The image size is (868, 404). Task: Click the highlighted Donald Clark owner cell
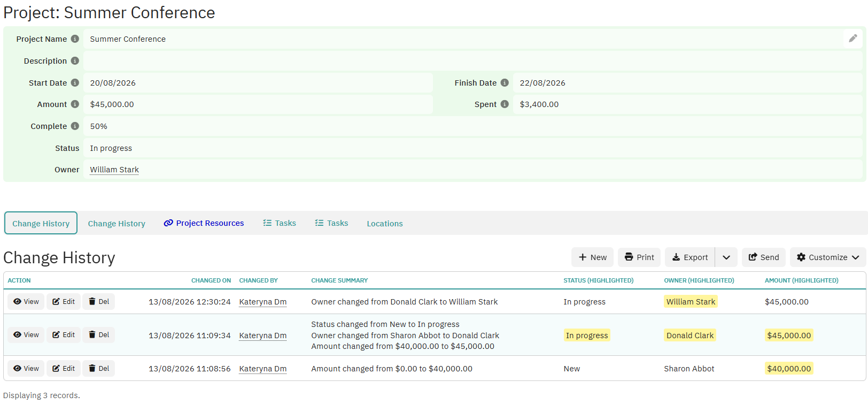click(x=690, y=336)
